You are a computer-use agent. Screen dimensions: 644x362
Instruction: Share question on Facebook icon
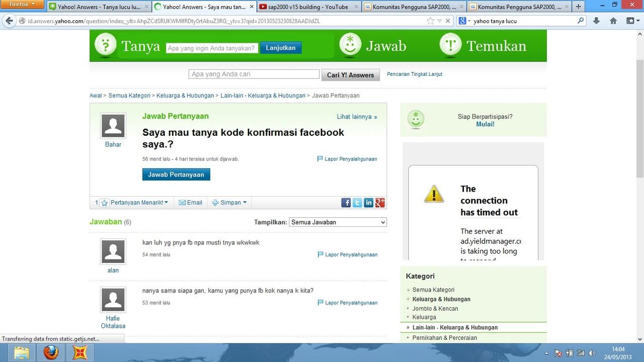pyautogui.click(x=346, y=203)
